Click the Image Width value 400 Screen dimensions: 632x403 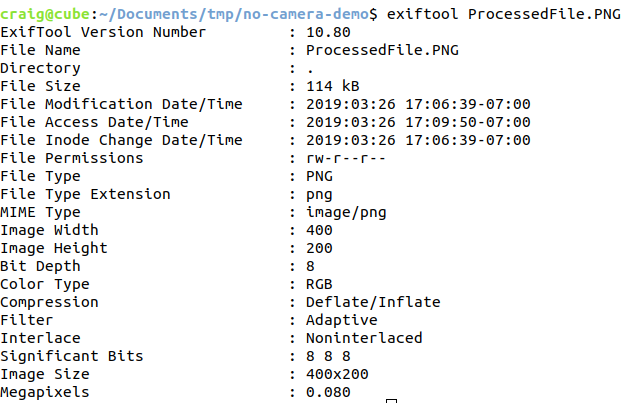319,230
